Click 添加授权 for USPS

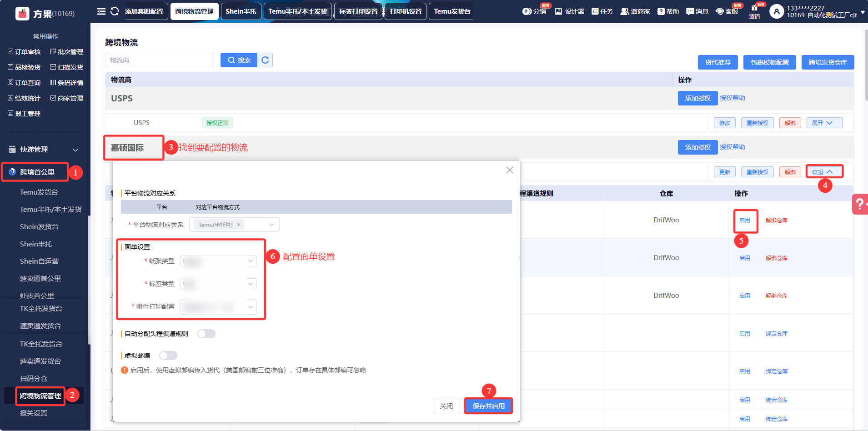point(698,98)
